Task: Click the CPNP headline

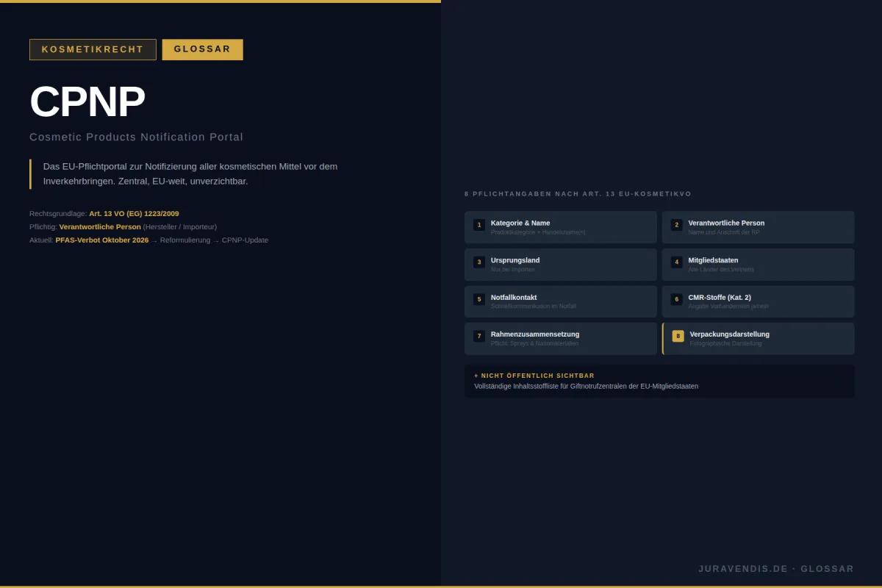Action: click(x=87, y=101)
